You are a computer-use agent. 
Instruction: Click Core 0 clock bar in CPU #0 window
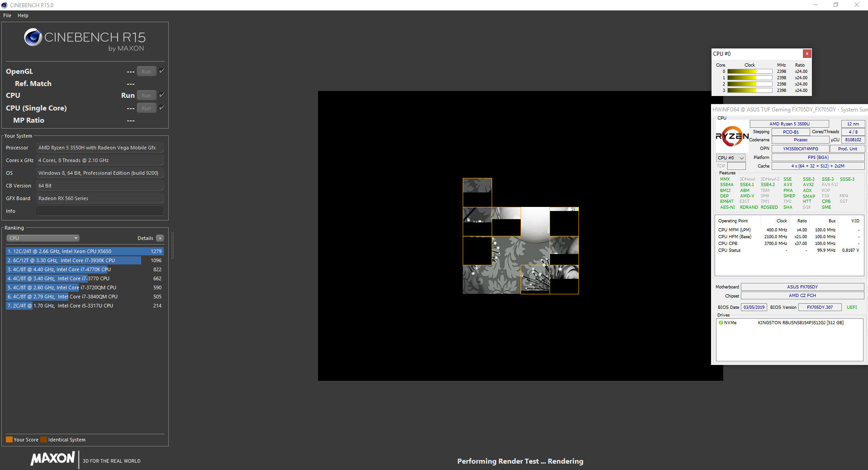[749, 72]
